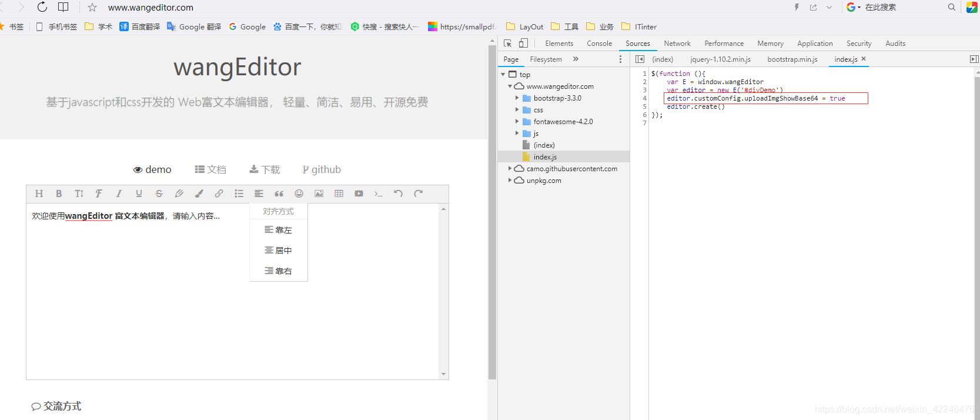Screen dimensions: 980x420
Task: Click the insert table icon
Action: coord(339,194)
